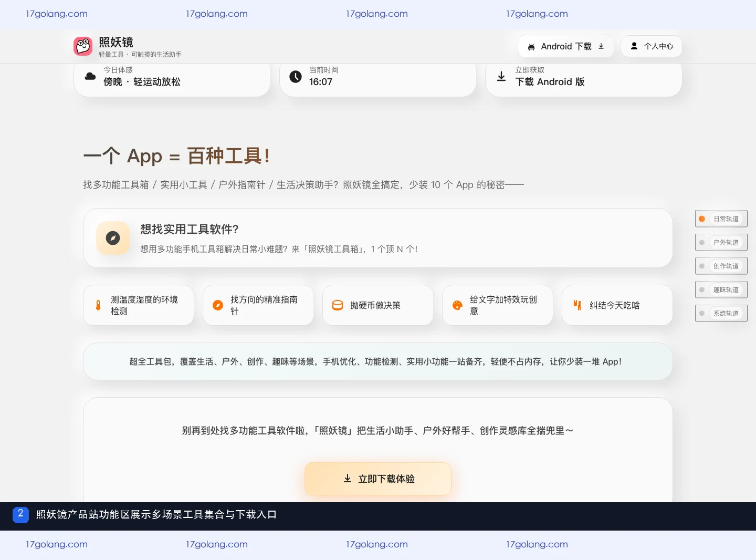Click the download icon on 立即获取 card
The image size is (756, 560).
click(x=501, y=77)
